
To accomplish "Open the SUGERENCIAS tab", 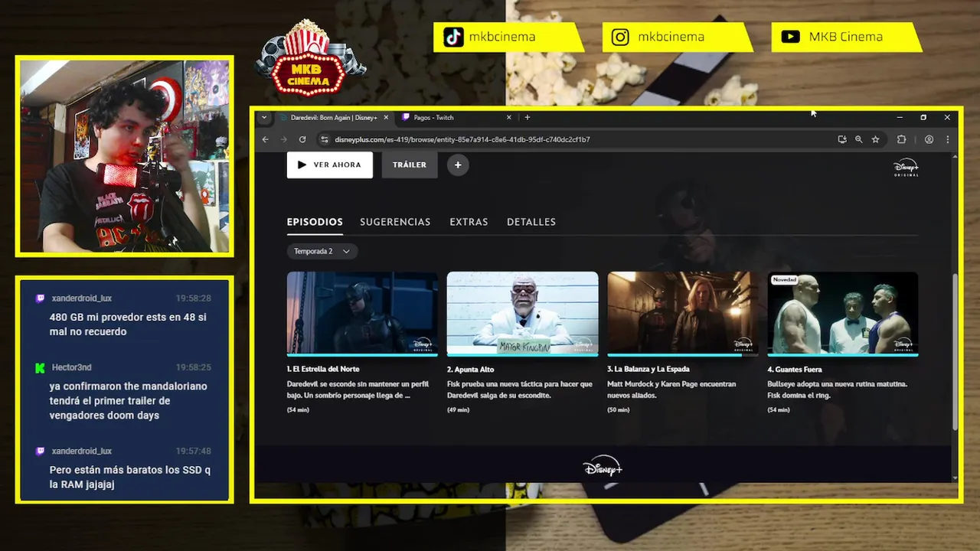I will click(395, 222).
